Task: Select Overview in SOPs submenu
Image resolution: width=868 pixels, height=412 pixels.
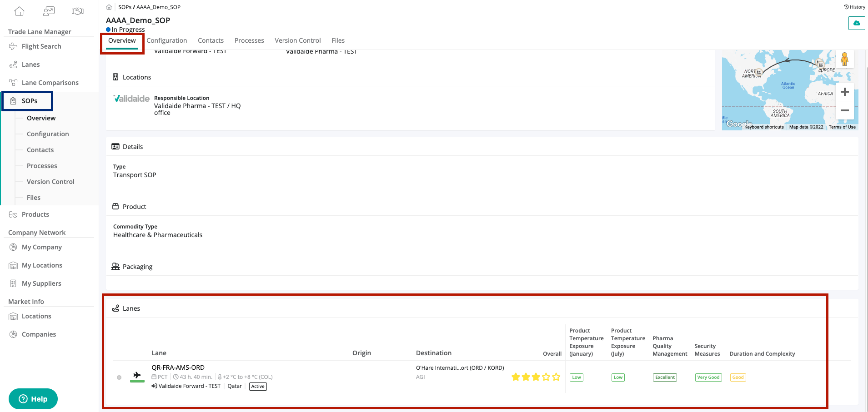Action: pyautogui.click(x=41, y=118)
